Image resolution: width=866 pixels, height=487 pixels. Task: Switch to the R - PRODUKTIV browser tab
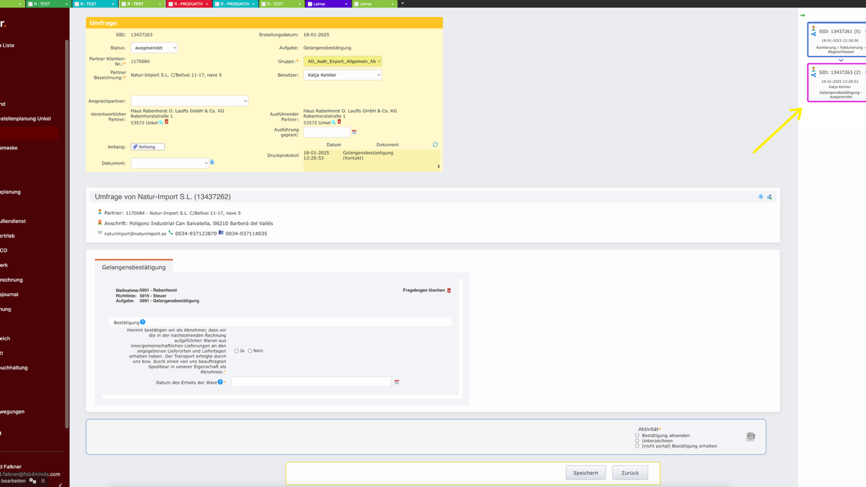click(x=187, y=4)
